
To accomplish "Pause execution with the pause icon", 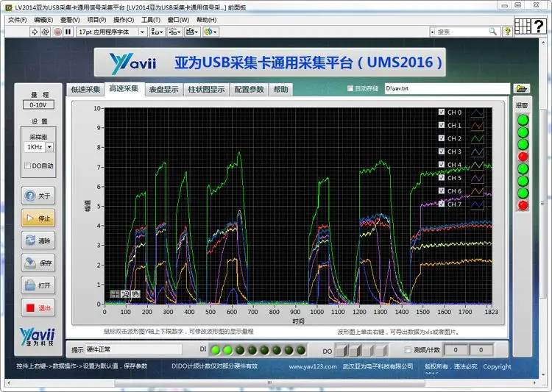I will pyautogui.click(x=68, y=32).
